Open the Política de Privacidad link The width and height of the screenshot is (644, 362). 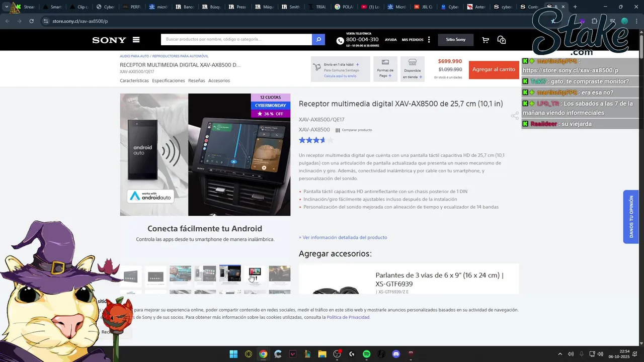348,317
